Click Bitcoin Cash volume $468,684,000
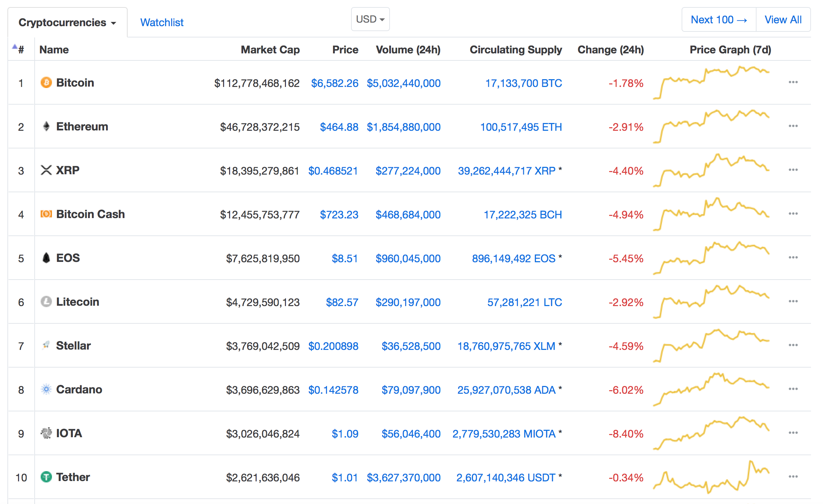 point(408,215)
